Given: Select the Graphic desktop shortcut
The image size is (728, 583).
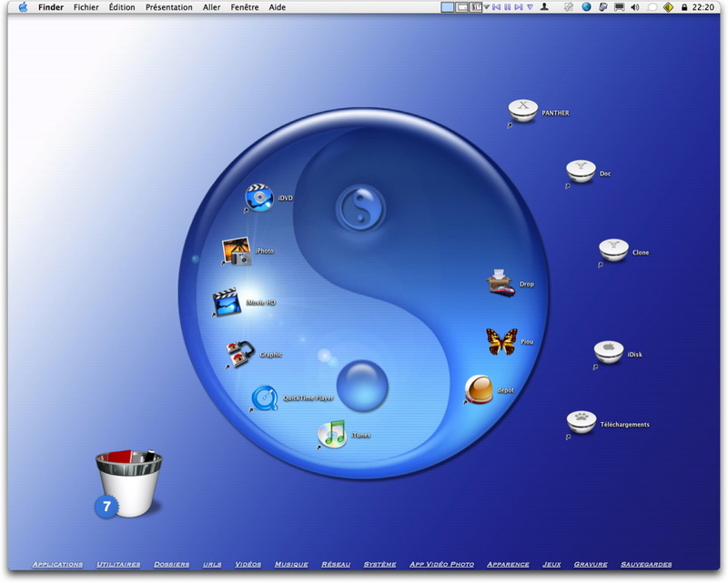Looking at the screenshot, I should point(240,354).
